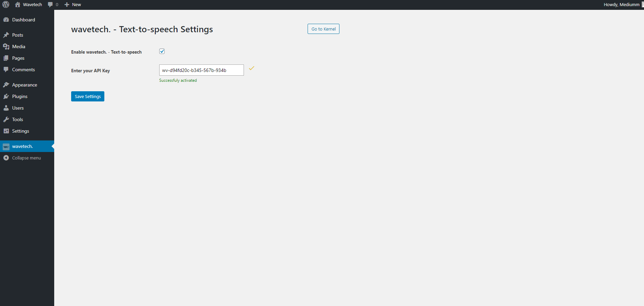Select the wavetech. menu item
The width and height of the screenshot is (644, 306).
pyautogui.click(x=27, y=146)
